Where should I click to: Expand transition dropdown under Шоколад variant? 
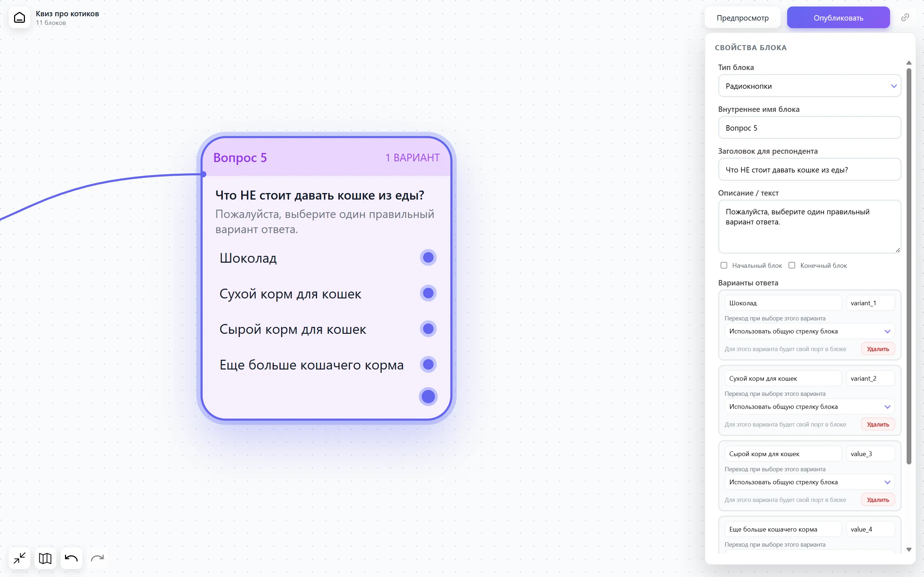pos(810,331)
